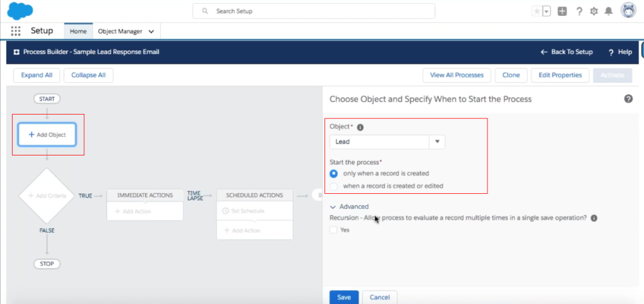Click the Activate button
Screen dimensions: 644x304
pos(613,75)
